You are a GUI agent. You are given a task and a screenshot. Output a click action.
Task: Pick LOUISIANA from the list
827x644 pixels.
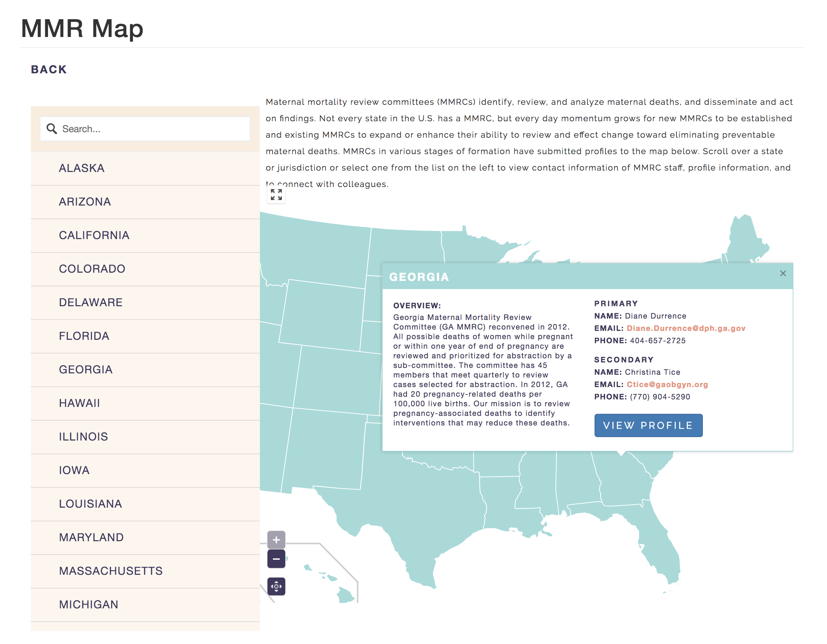pyautogui.click(x=145, y=504)
